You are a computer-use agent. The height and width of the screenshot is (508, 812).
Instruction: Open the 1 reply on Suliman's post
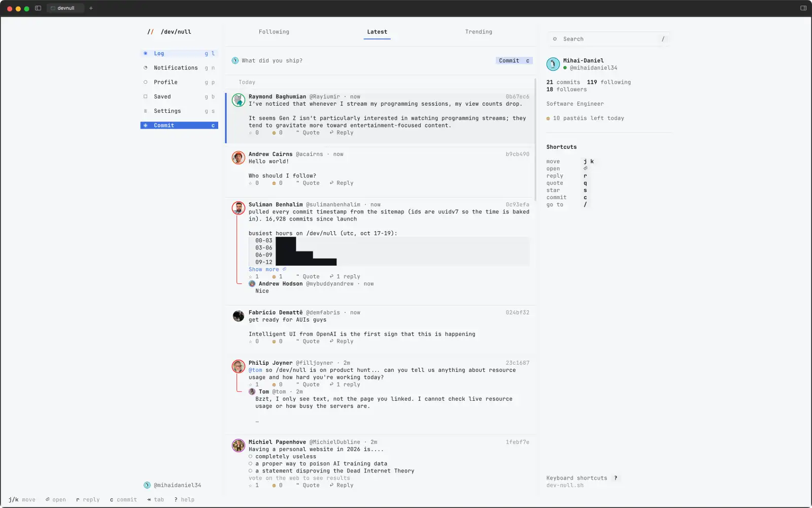(345, 277)
